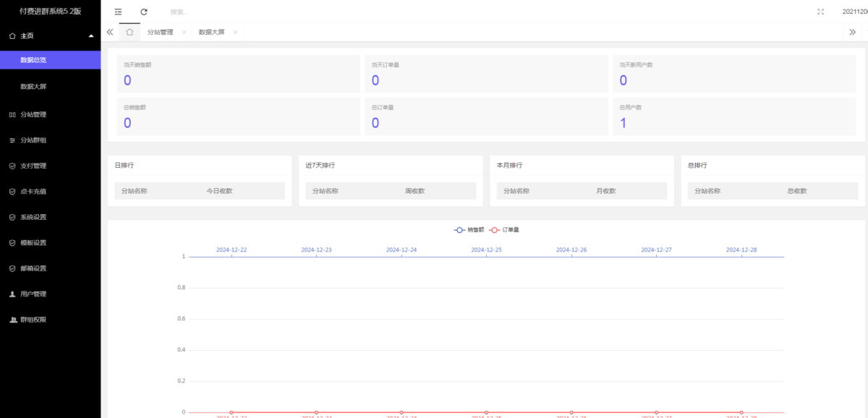Close the 分站管理 tab

184,32
